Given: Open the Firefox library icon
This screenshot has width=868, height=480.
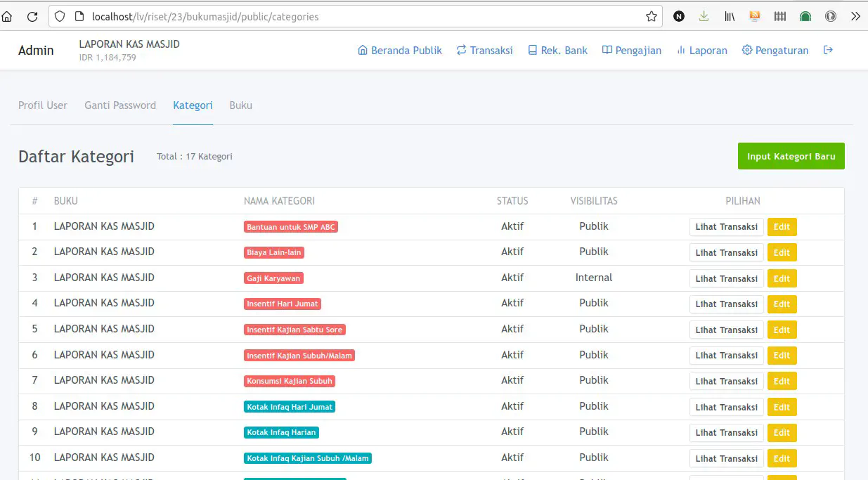Looking at the screenshot, I should 730,16.
